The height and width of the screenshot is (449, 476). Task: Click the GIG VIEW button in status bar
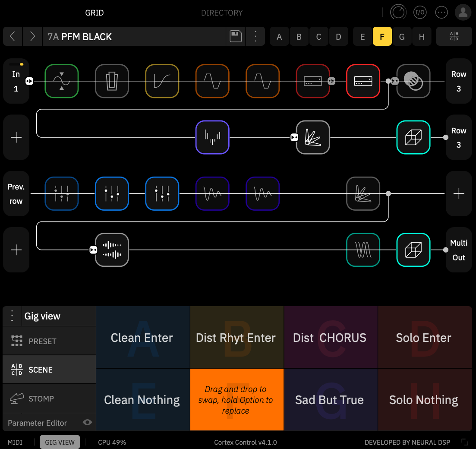tap(60, 442)
